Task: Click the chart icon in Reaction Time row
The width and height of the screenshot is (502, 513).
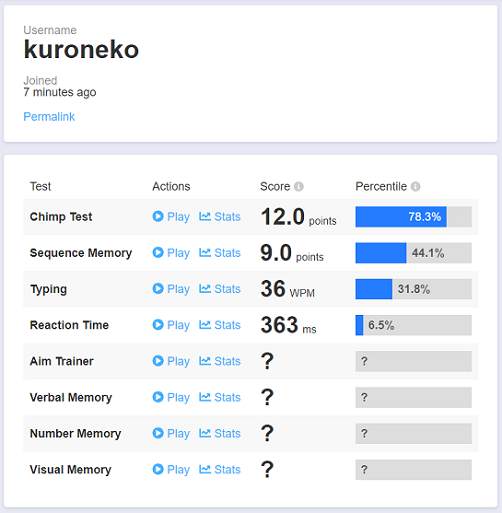Action: pyautogui.click(x=205, y=325)
